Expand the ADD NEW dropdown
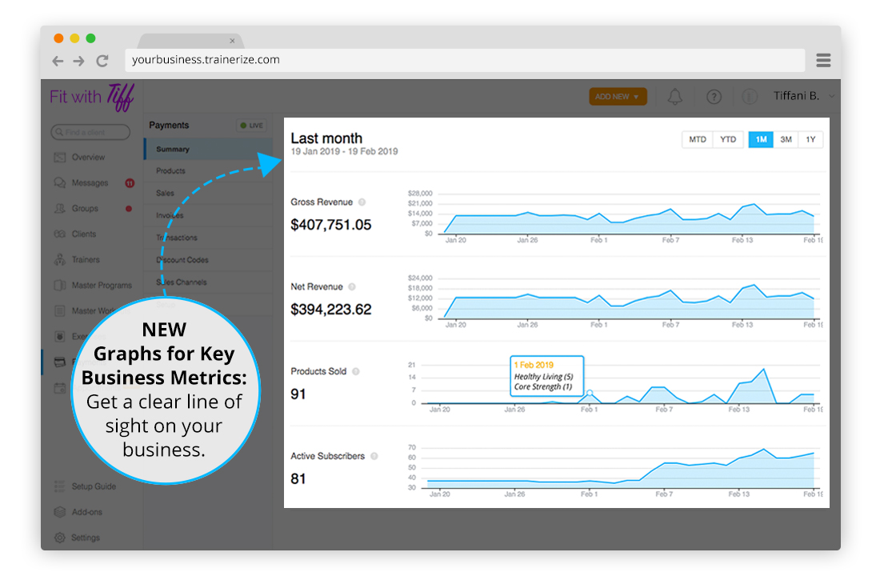880x588 pixels. (618, 97)
